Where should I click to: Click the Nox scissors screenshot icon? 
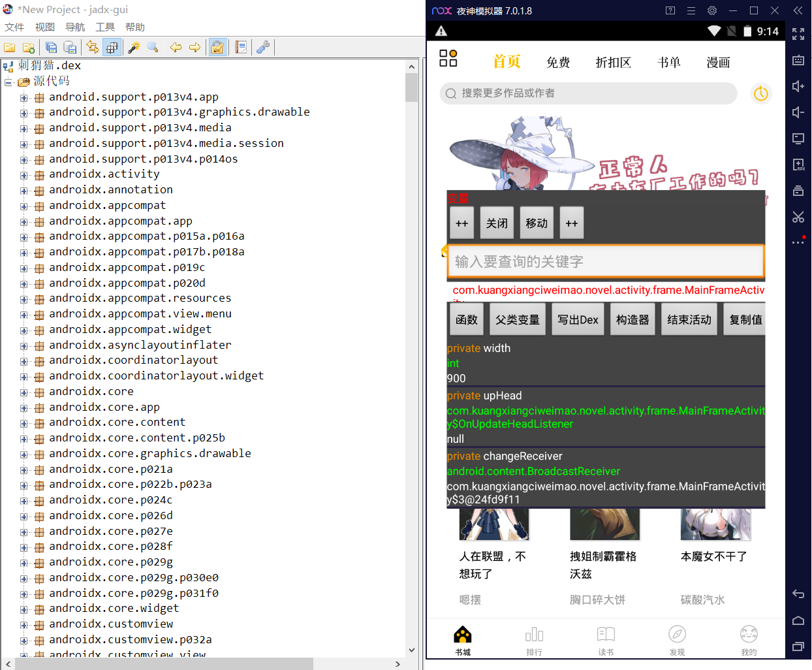[x=798, y=217]
